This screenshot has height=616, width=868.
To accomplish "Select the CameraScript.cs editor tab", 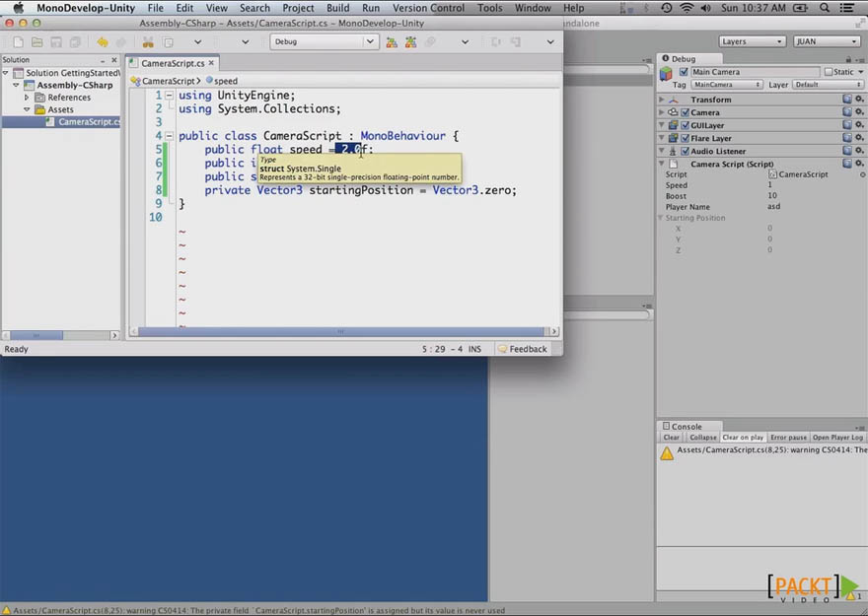I will click(x=173, y=64).
